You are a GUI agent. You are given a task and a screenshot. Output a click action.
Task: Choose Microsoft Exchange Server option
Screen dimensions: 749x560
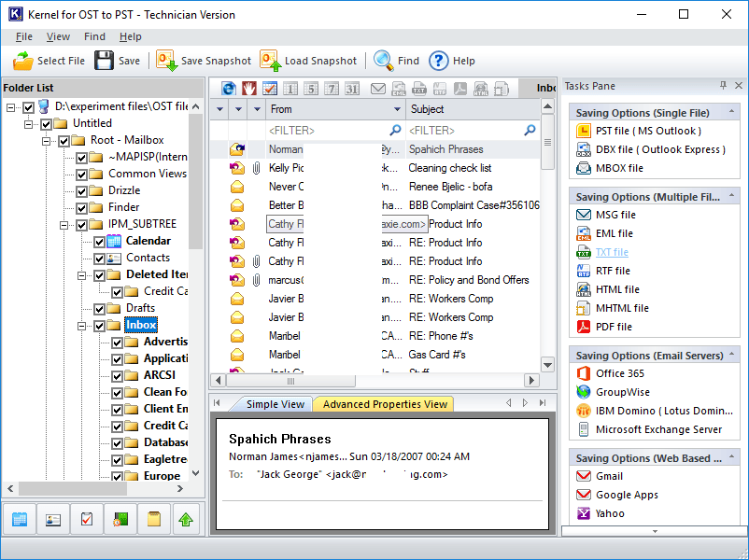pos(658,429)
